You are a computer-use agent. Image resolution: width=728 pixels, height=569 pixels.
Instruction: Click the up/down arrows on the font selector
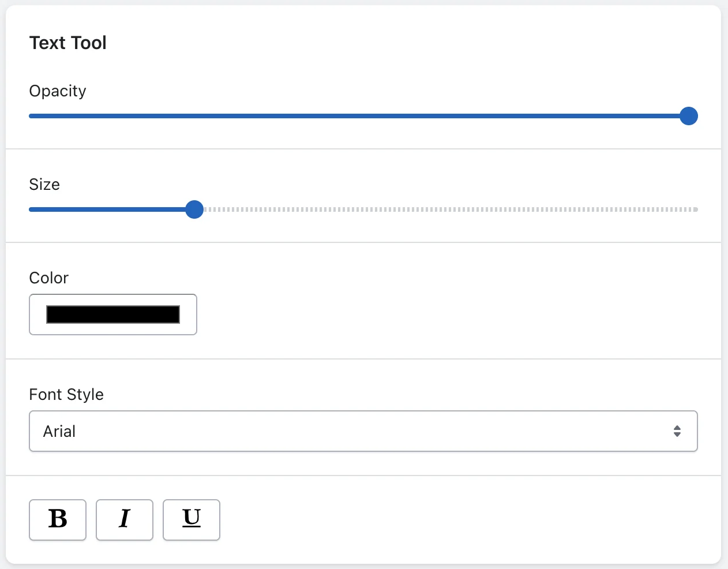click(677, 431)
